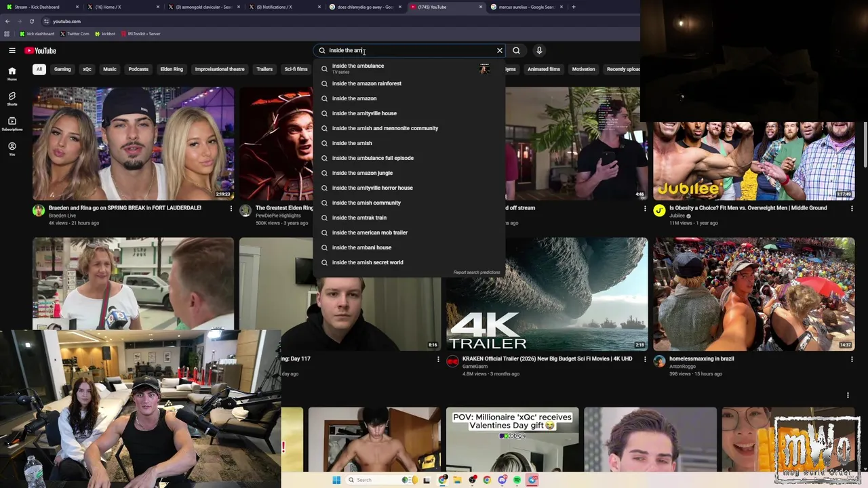Image resolution: width=868 pixels, height=488 pixels.
Task: Choose suggestion 'inside the amish and mennonite community'
Action: pyautogui.click(x=409, y=128)
